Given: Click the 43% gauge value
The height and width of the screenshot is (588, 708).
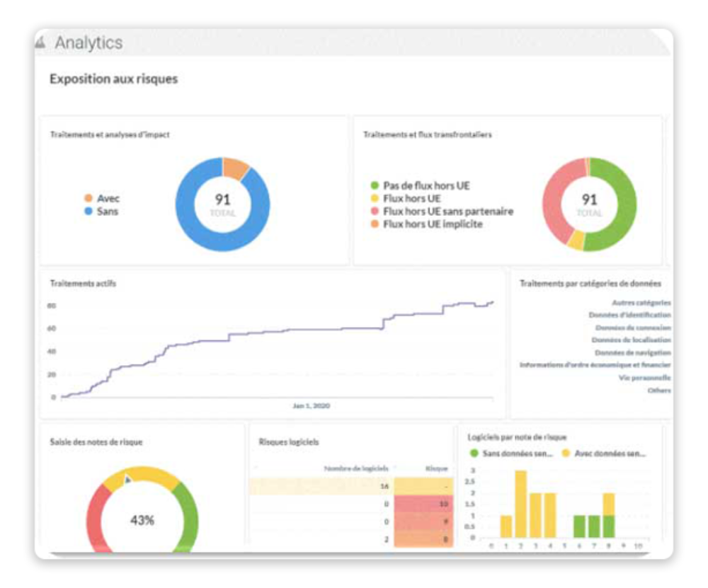Looking at the screenshot, I should (142, 520).
